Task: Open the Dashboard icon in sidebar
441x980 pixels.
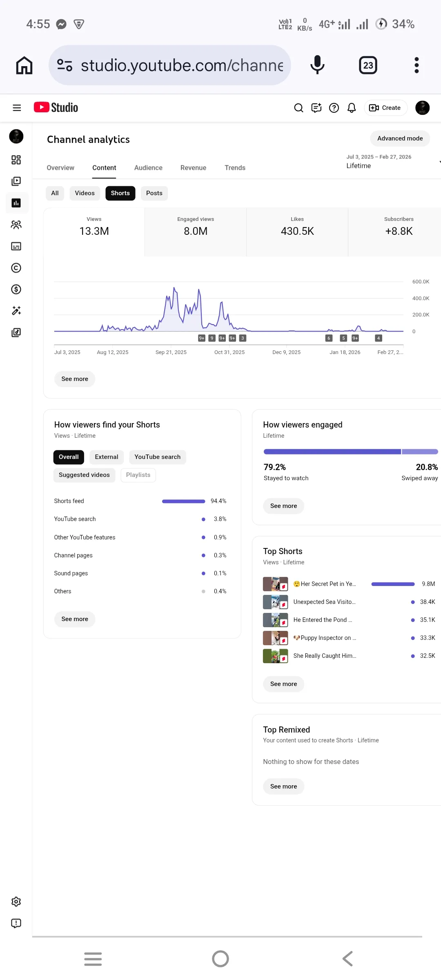Action: (x=16, y=160)
